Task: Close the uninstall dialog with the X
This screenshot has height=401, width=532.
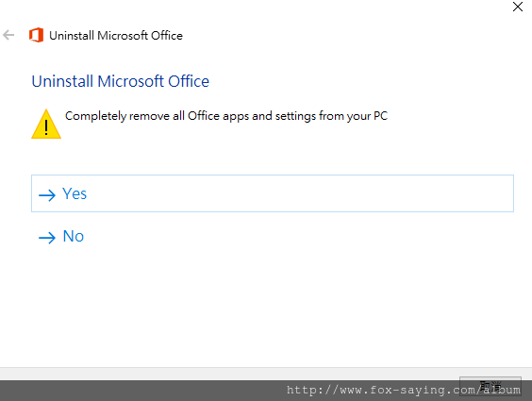Action: click(x=518, y=7)
